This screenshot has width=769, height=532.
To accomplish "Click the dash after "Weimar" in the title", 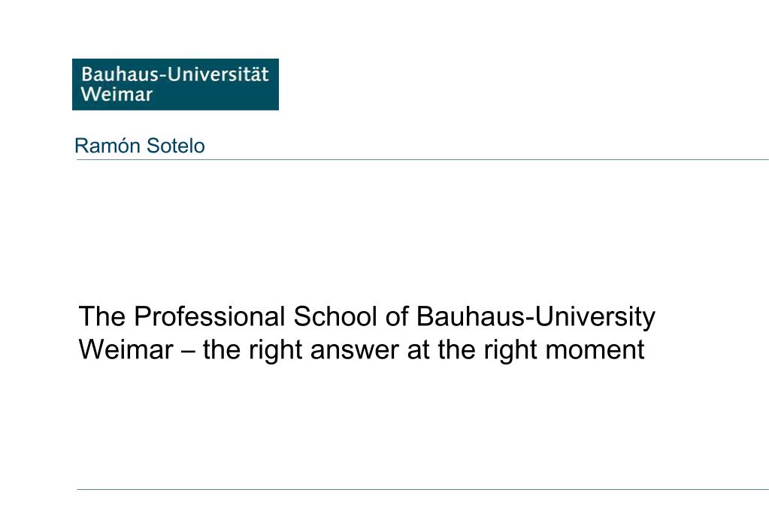I will pyautogui.click(x=188, y=351).
